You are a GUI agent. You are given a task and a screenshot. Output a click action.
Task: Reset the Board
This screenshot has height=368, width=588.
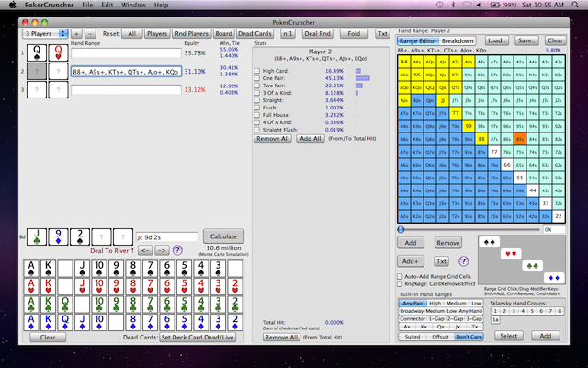pyautogui.click(x=224, y=33)
